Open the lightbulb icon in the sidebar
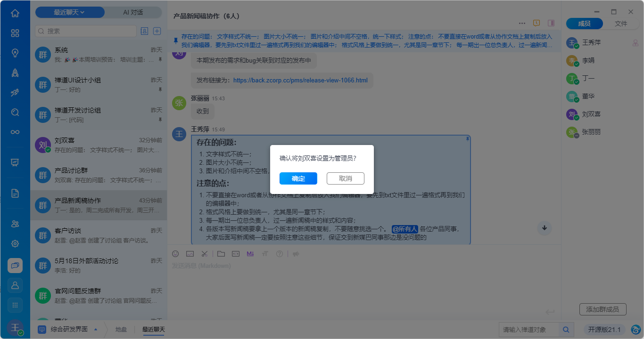644x339 pixels. pos(15,53)
